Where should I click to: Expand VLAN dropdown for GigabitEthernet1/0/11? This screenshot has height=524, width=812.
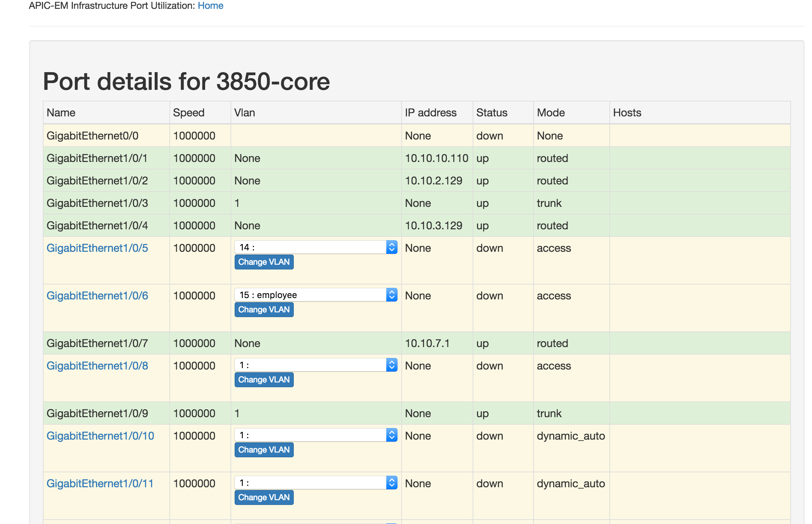coord(316,483)
